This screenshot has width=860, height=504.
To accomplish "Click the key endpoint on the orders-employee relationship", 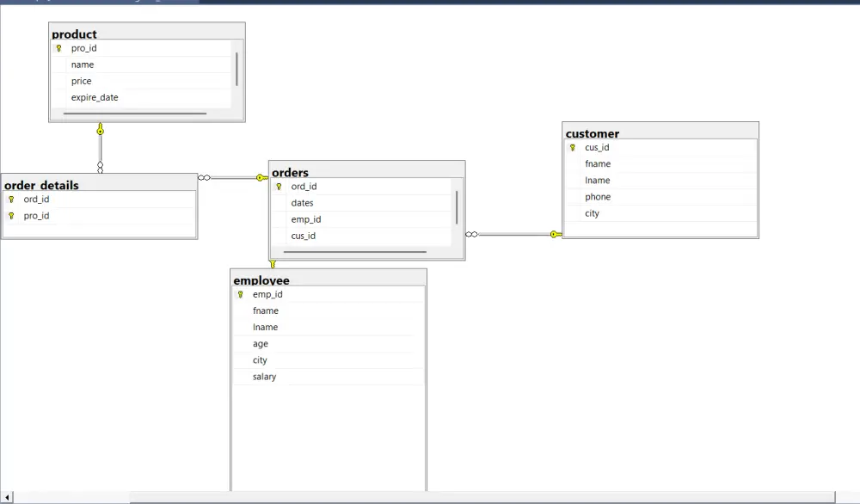I will point(273,263).
